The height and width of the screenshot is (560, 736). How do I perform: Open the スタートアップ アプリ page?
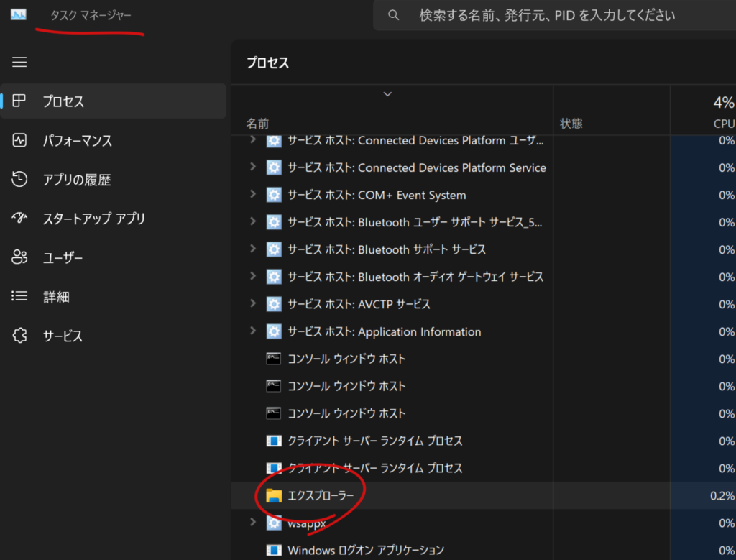[93, 219]
